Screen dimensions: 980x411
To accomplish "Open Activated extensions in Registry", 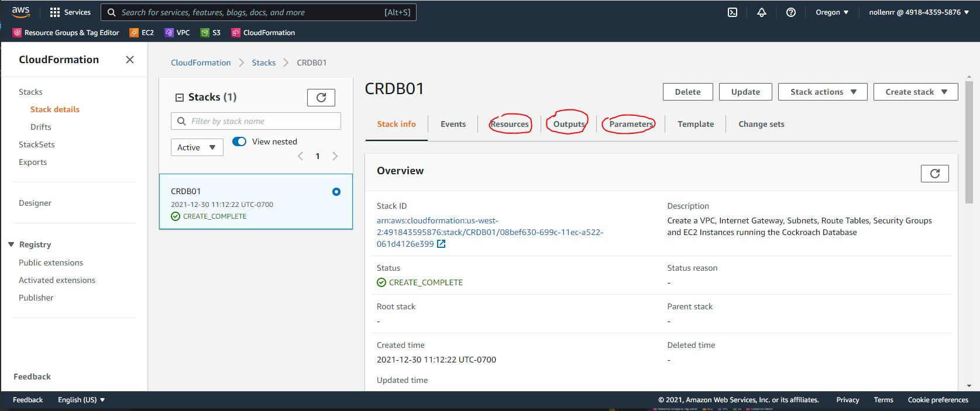I will click(x=57, y=280).
